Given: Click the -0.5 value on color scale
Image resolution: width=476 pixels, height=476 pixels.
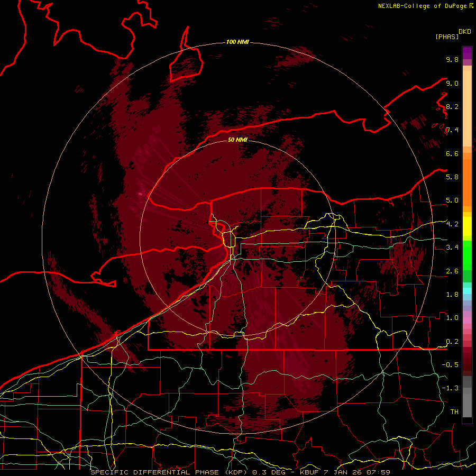Looking at the screenshot, I should pos(450,365).
